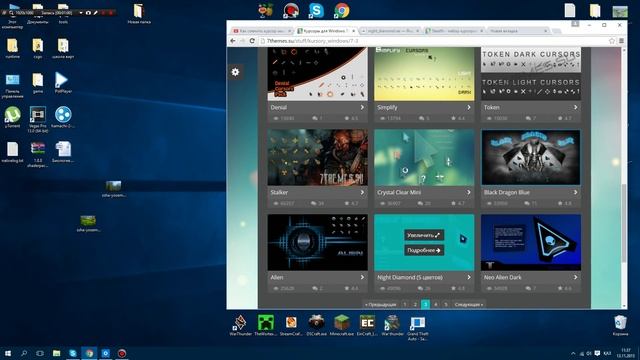
Task: Open the Black Dragon Blue thumbnail
Action: 531,158
